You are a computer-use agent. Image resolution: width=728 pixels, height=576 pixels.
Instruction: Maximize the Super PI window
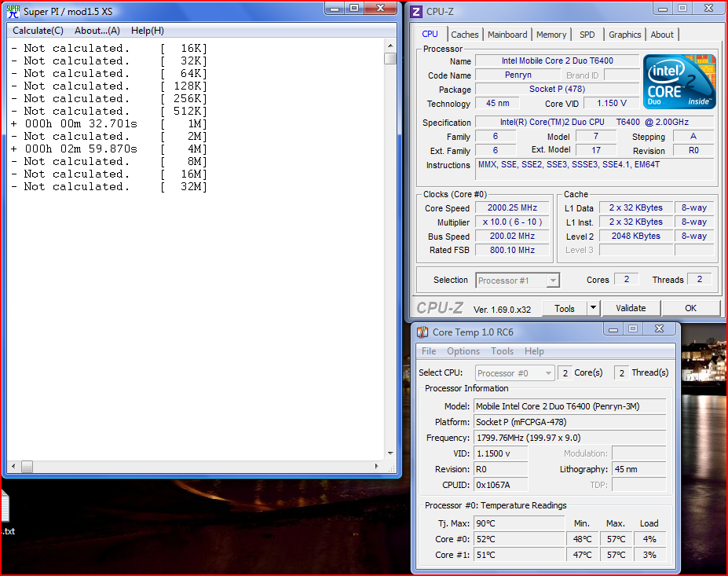[x=354, y=9]
